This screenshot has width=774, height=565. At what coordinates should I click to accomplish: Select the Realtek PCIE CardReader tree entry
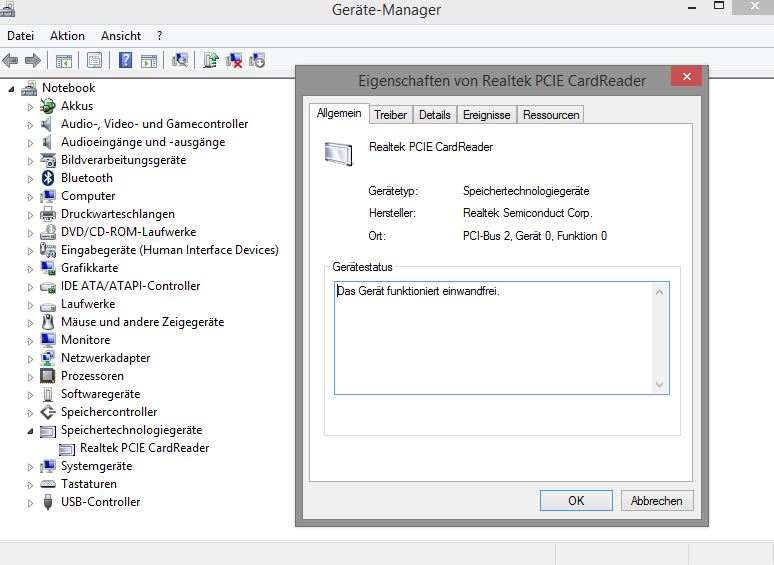click(x=145, y=448)
